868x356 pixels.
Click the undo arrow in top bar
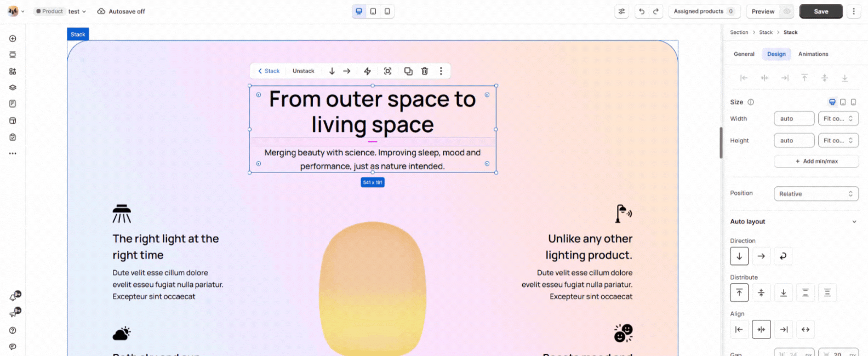pyautogui.click(x=642, y=12)
